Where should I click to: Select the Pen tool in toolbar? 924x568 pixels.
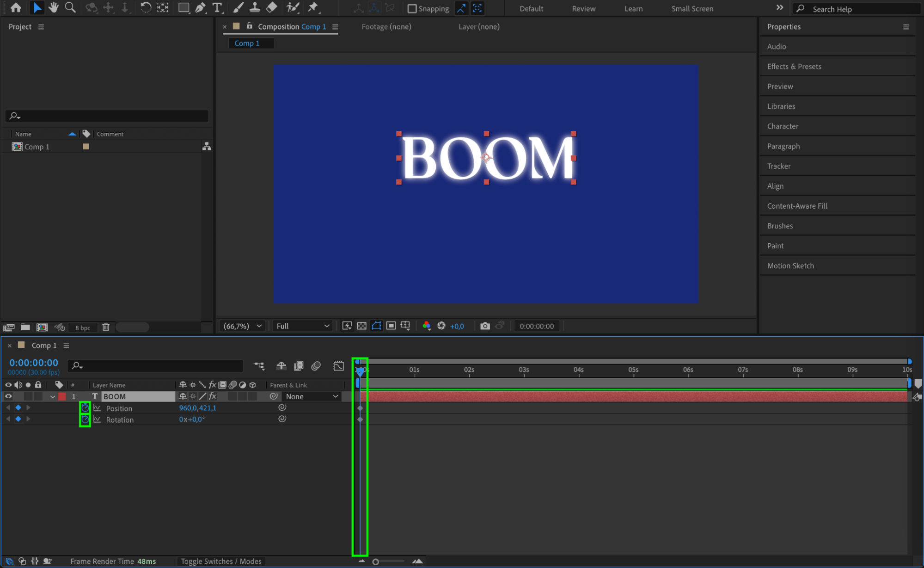200,8
